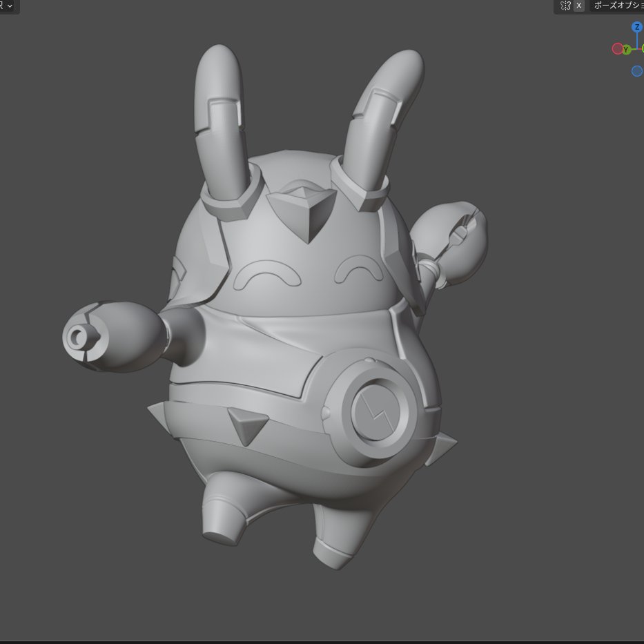Snap view to blue negative Z axis circle

[637, 71]
